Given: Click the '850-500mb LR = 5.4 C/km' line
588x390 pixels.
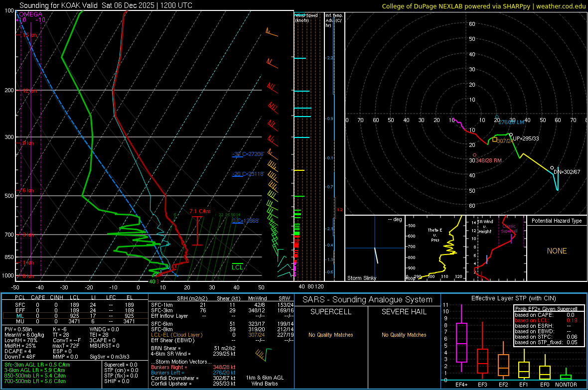Looking at the screenshot, I should tap(35, 376).
